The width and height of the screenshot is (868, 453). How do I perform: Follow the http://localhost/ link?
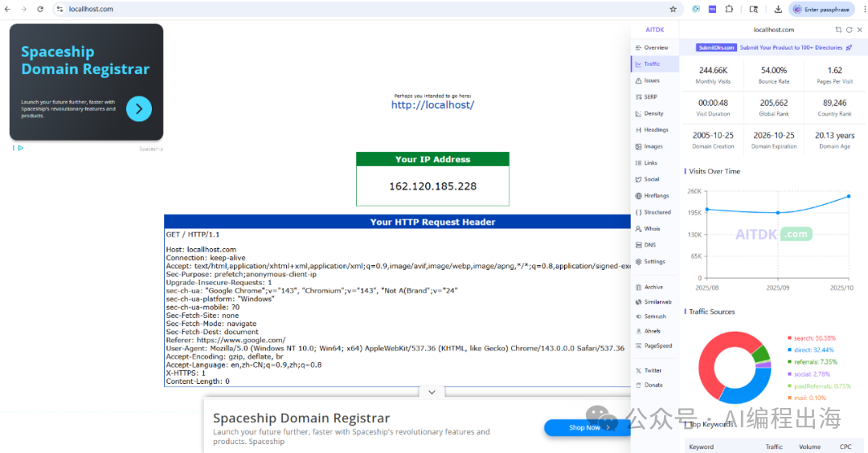[433, 105]
